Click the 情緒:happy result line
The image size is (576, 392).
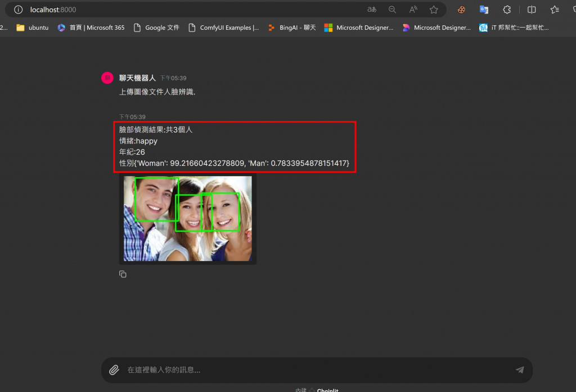pos(138,141)
